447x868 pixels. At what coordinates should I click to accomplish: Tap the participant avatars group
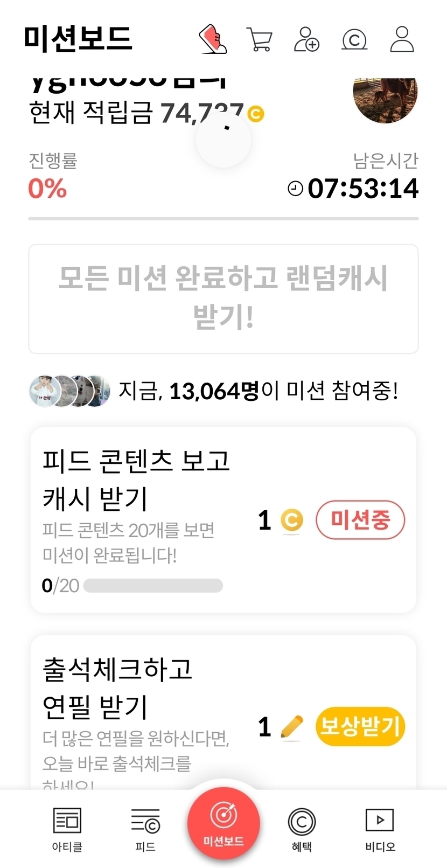[x=70, y=391]
